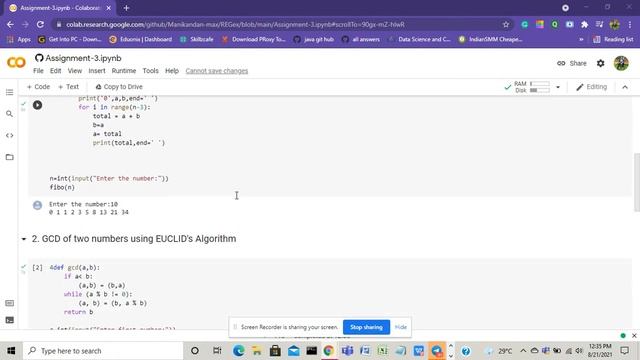
Task: Open the table of contents sidebar icon
Action: point(9,92)
